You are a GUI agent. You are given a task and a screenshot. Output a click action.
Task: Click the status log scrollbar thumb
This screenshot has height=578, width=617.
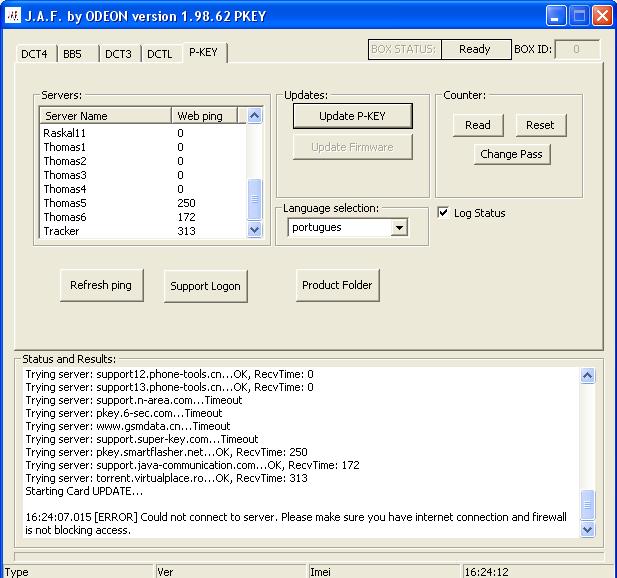point(587,504)
